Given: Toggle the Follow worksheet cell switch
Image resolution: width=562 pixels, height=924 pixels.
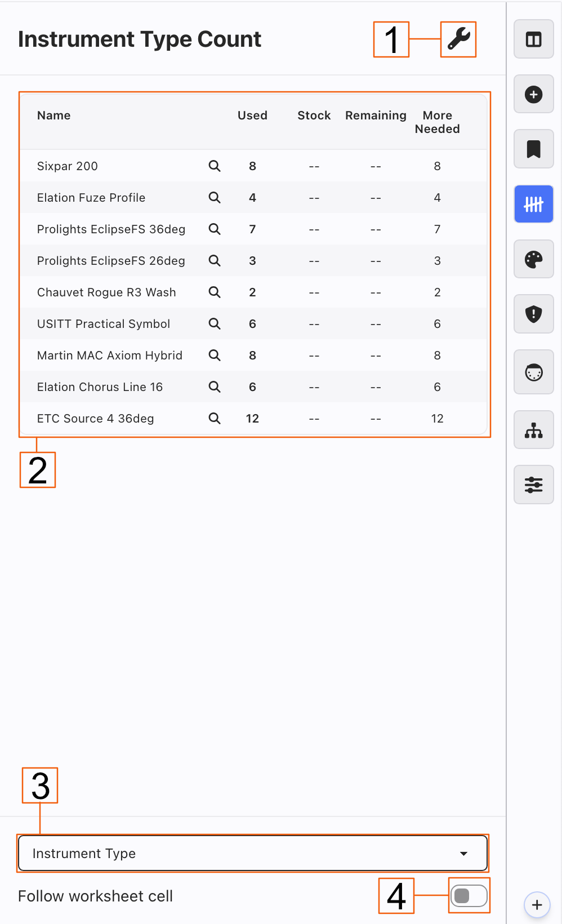Looking at the screenshot, I should [x=469, y=896].
